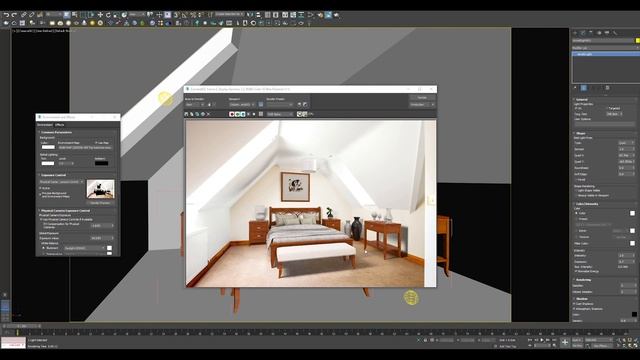Toggle Process Background and Environment Maps checkbox
This screenshot has height=360, width=640.
pyautogui.click(x=40, y=194)
